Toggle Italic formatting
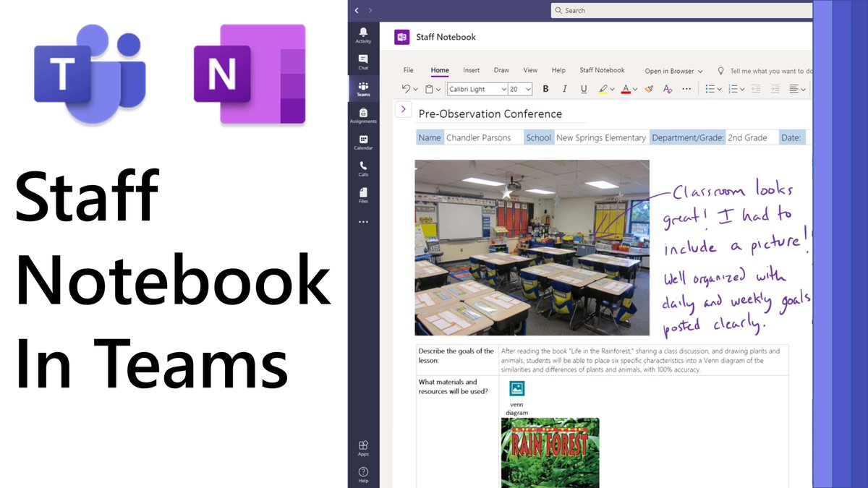Screen dimensions: 868x488 pyautogui.click(x=565, y=89)
